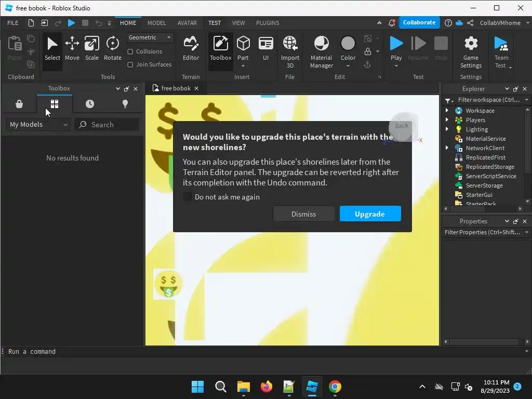Select StarterGui in Explorer

click(x=478, y=195)
